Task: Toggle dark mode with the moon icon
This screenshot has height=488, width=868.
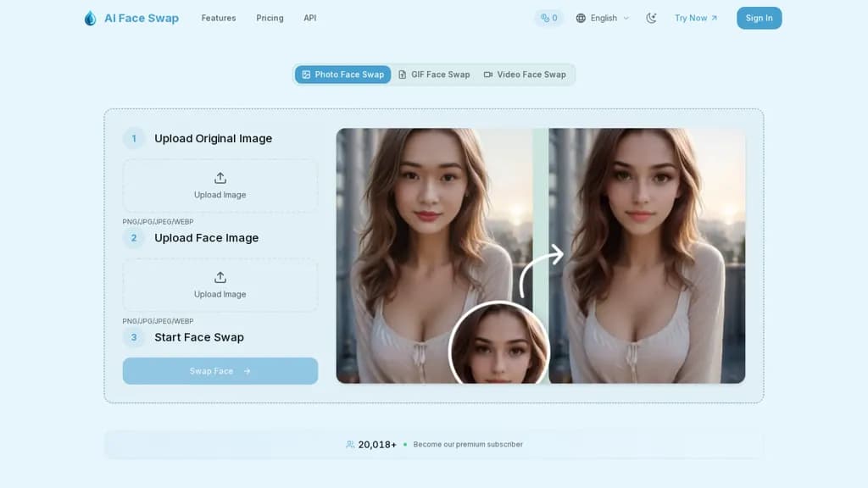Action: 651,19
